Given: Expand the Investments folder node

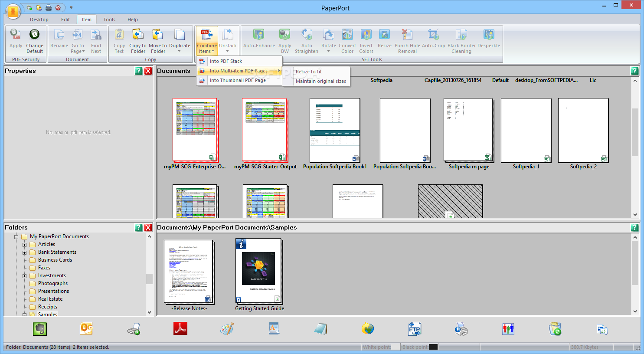Looking at the screenshot, I should pos(25,276).
